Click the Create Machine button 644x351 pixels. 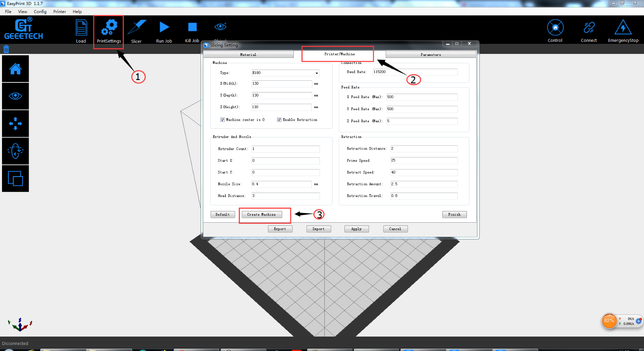[262, 215]
